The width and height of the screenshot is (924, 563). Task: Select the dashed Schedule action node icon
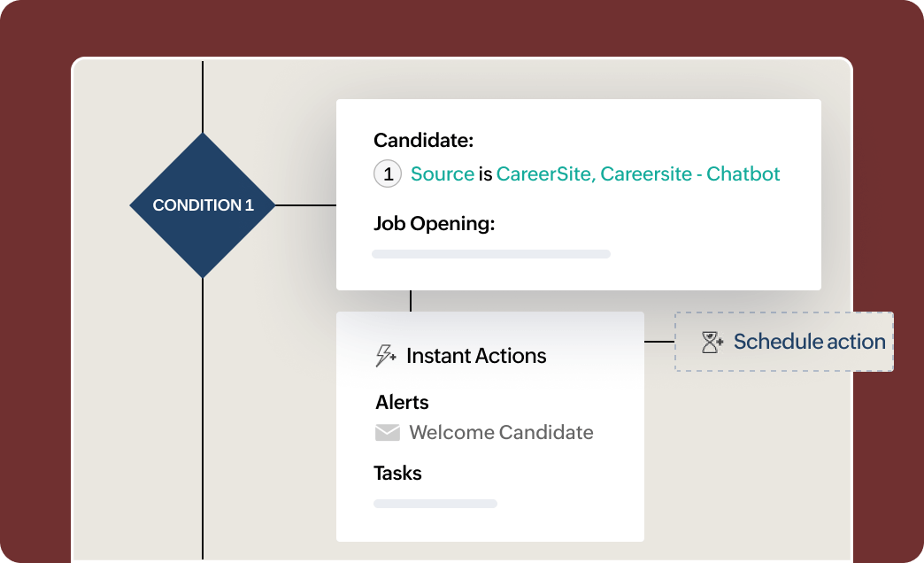[x=709, y=342]
